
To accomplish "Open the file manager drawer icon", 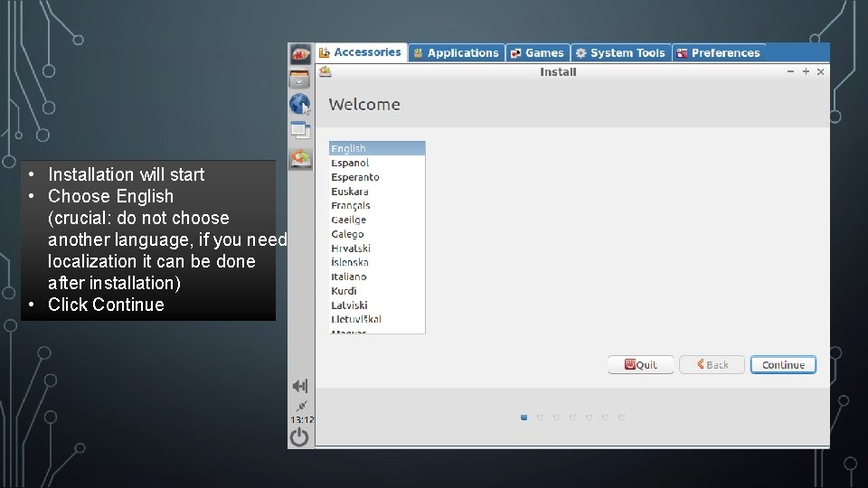I will 299,80.
